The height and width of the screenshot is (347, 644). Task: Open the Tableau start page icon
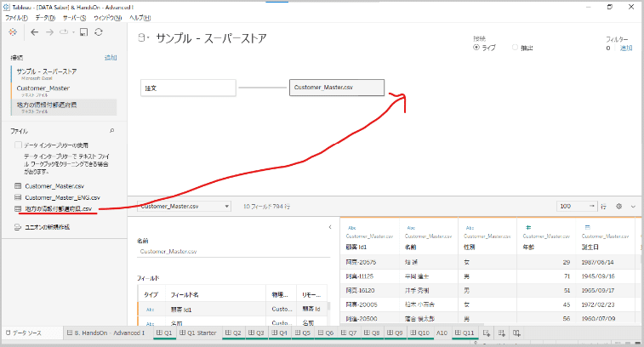click(x=13, y=32)
